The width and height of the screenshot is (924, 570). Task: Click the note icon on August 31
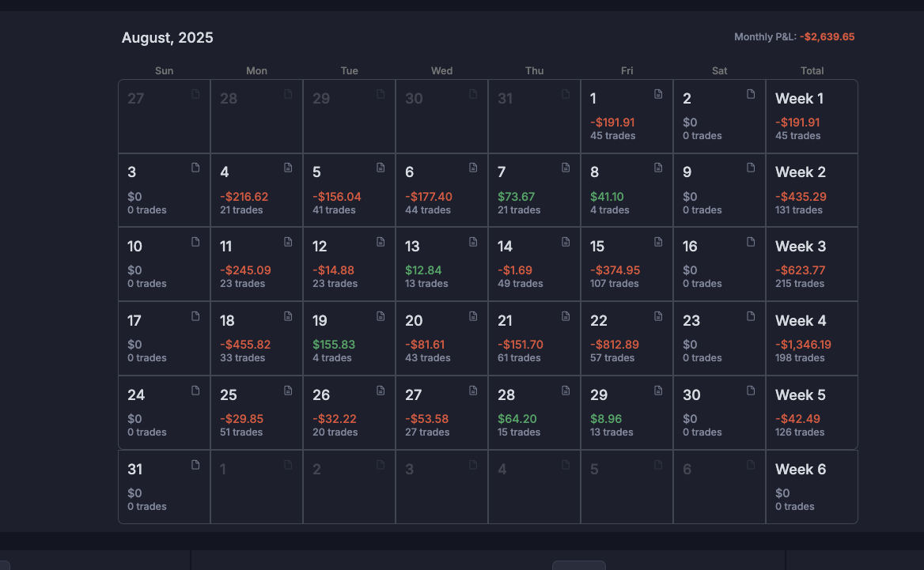pos(195,465)
